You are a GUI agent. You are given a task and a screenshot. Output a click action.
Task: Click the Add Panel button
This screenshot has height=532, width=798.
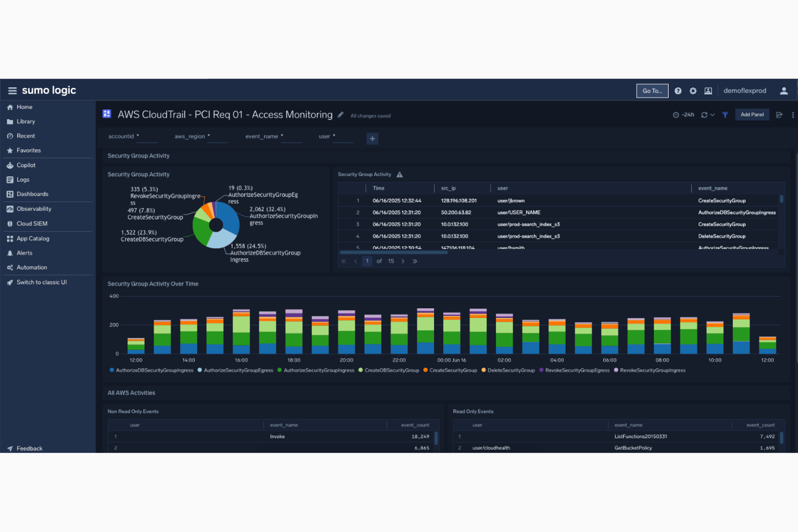[752, 114]
